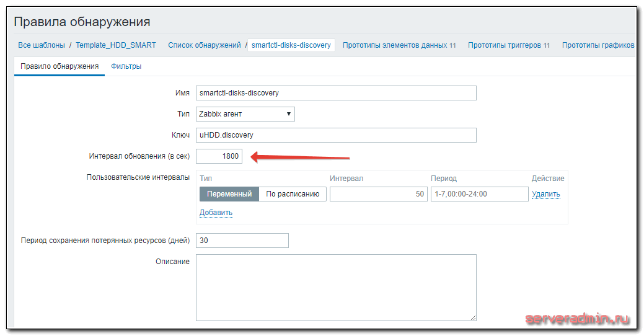Image resolution: width=644 pixels, height=336 pixels.
Task: Grab the Описание text area resize handle
Action: [x=473, y=317]
